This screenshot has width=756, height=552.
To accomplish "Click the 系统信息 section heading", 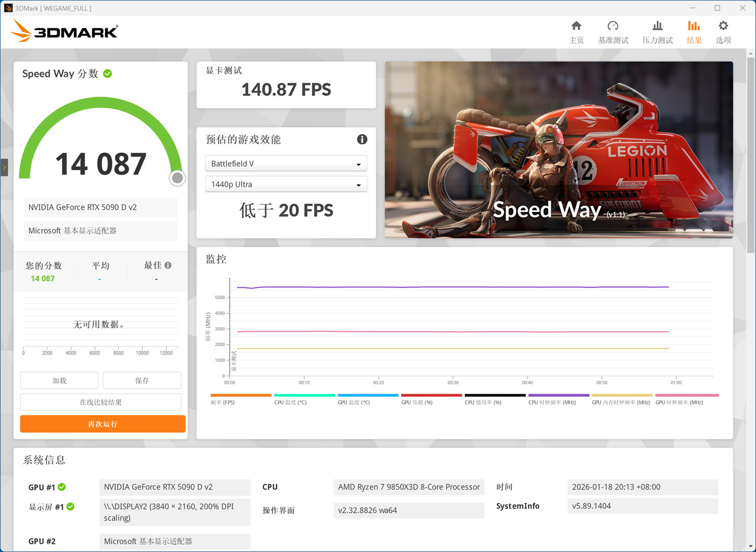I will tap(44, 460).
